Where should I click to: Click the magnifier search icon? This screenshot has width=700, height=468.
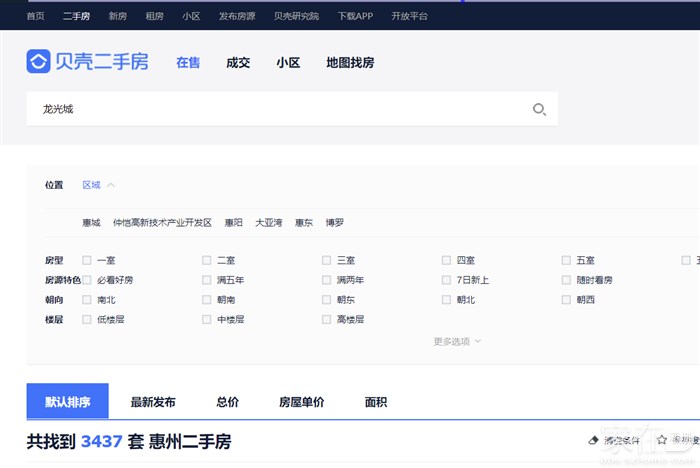pyautogui.click(x=539, y=109)
